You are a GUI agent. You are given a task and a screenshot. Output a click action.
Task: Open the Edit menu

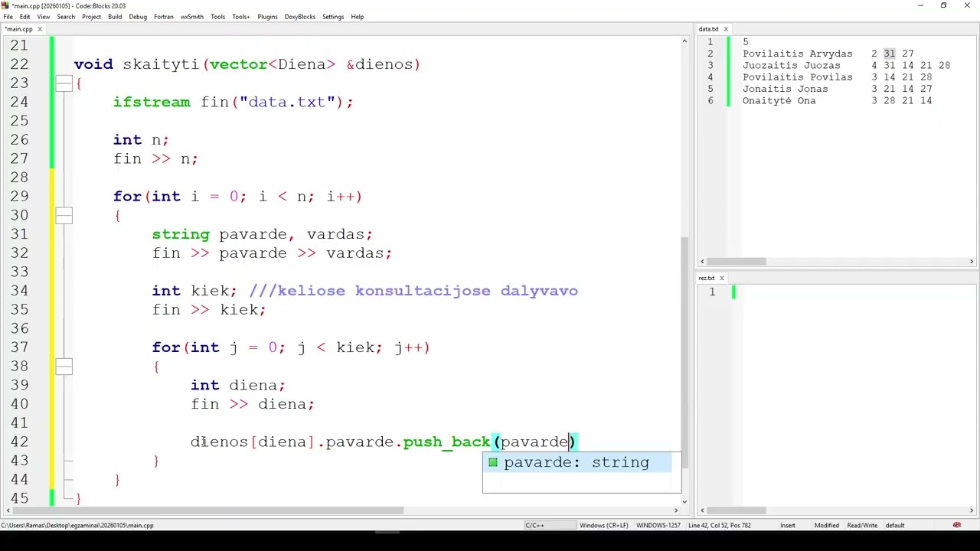[25, 17]
